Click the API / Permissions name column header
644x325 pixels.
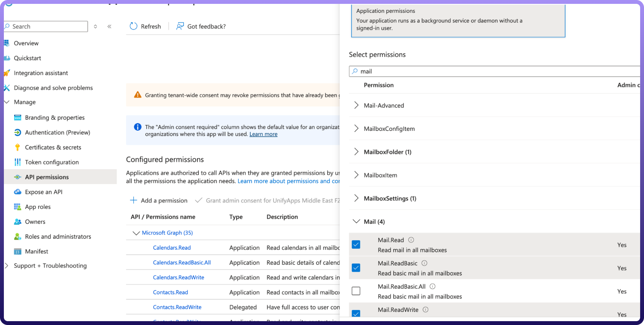[163, 217]
